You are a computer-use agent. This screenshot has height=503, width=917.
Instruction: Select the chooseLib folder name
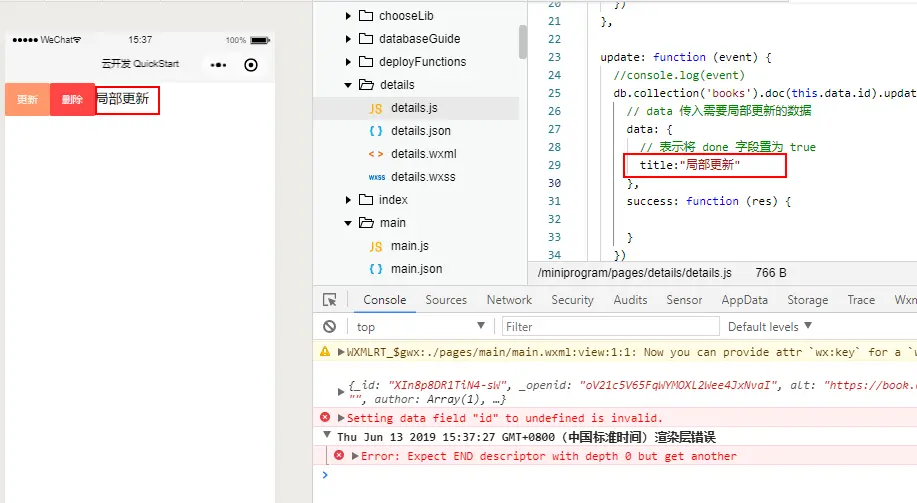coord(406,16)
